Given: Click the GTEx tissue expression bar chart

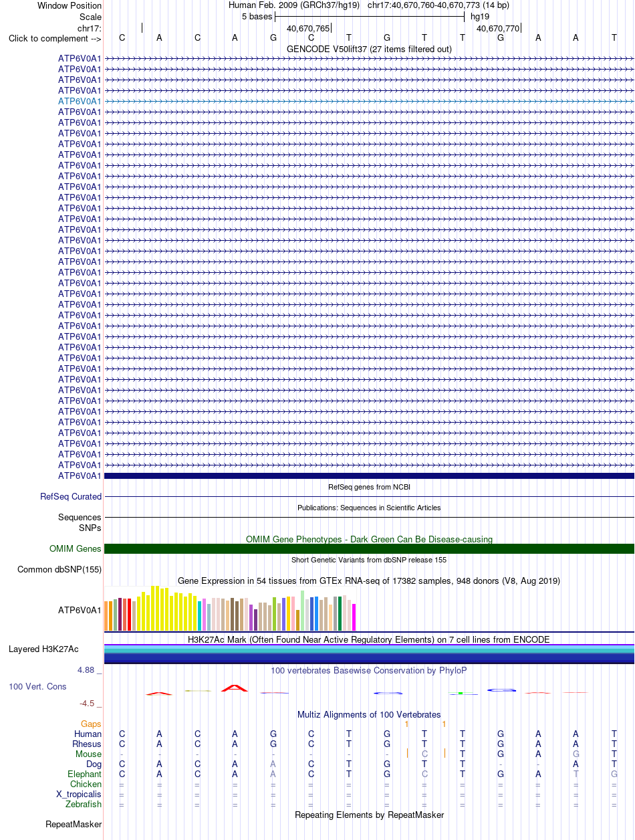Looking at the screenshot, I should click(x=230, y=609).
